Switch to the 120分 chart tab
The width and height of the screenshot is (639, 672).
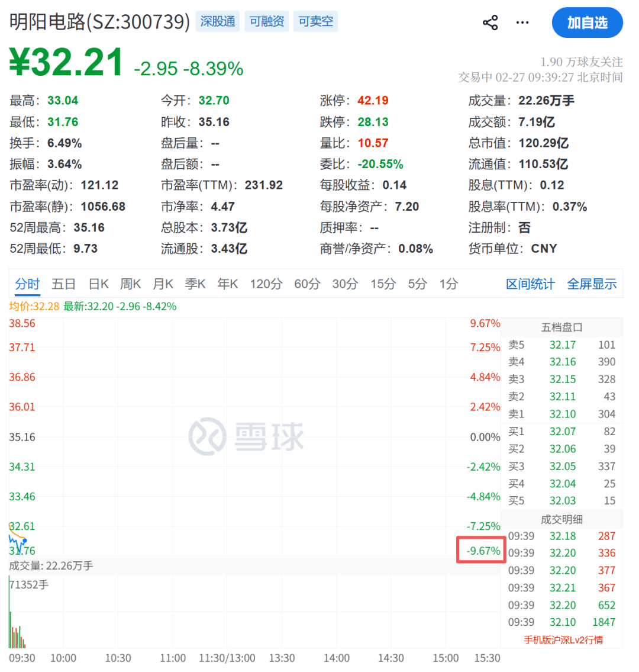click(x=266, y=284)
